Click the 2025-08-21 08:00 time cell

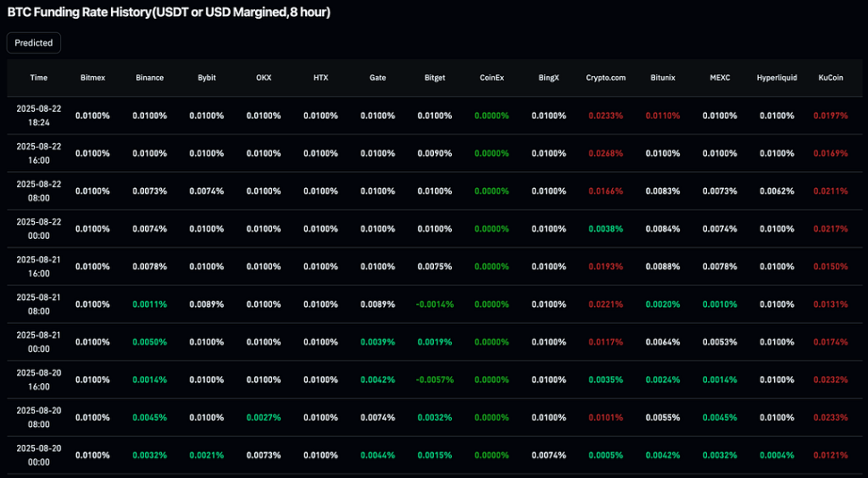click(x=39, y=304)
